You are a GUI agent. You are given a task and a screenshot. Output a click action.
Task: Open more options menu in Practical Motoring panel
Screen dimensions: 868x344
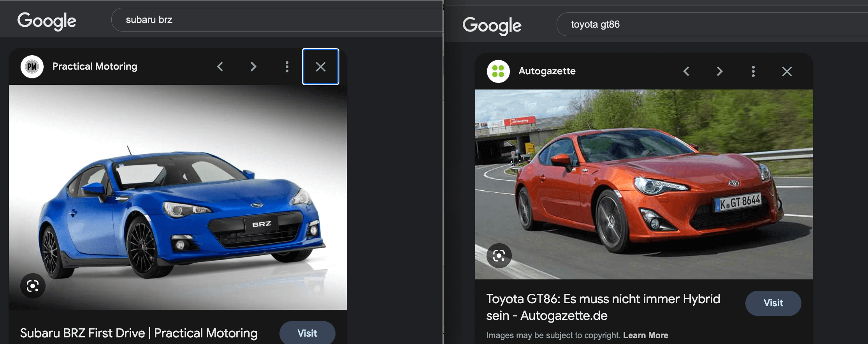tap(287, 67)
